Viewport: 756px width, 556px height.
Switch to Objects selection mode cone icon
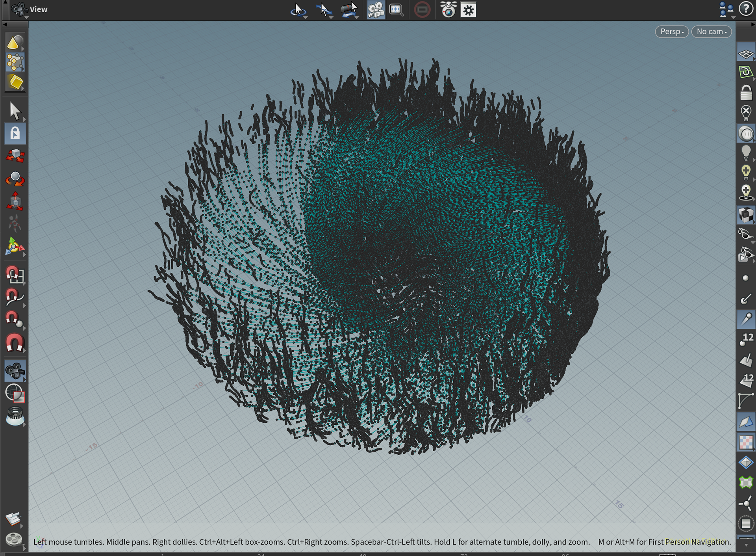[15, 42]
